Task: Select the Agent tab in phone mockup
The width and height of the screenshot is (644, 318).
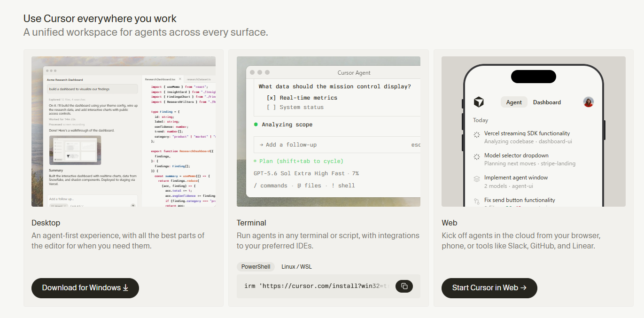Action: point(514,102)
